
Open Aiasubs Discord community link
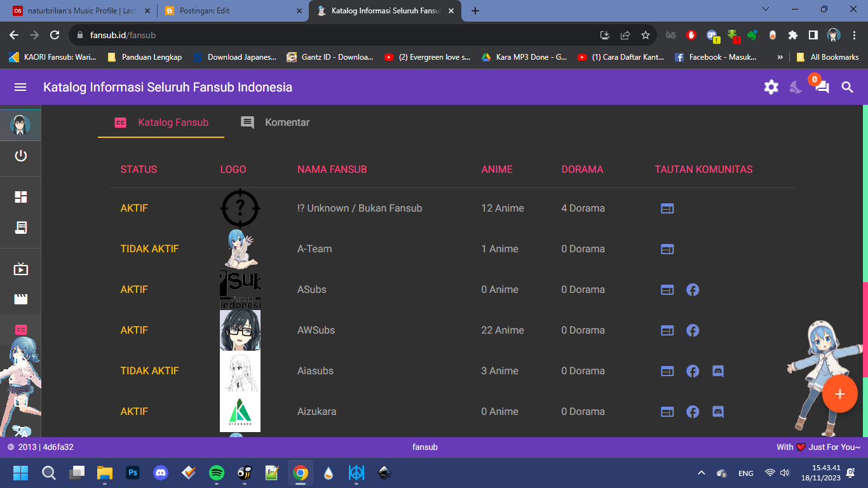click(718, 371)
